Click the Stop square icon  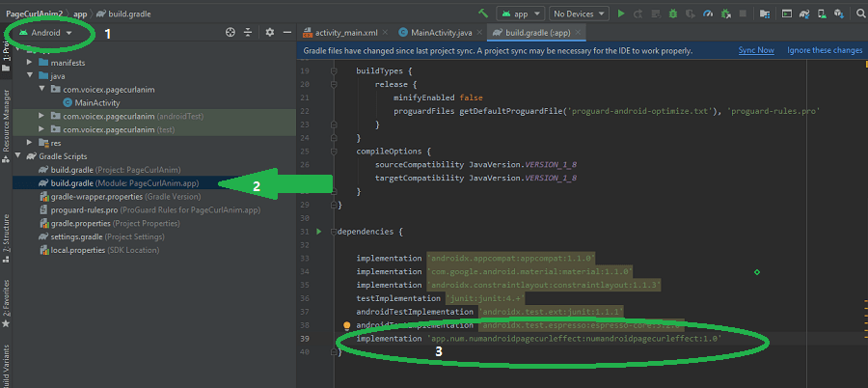click(743, 14)
